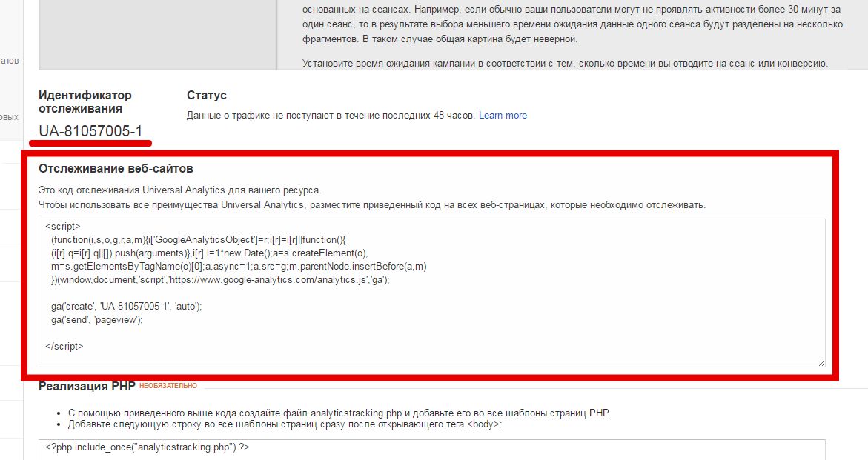This screenshot has width=868, height=460.
Task: Click the line ga('create', 'UA-81057005-1', 'auto');
Action: pos(127,307)
